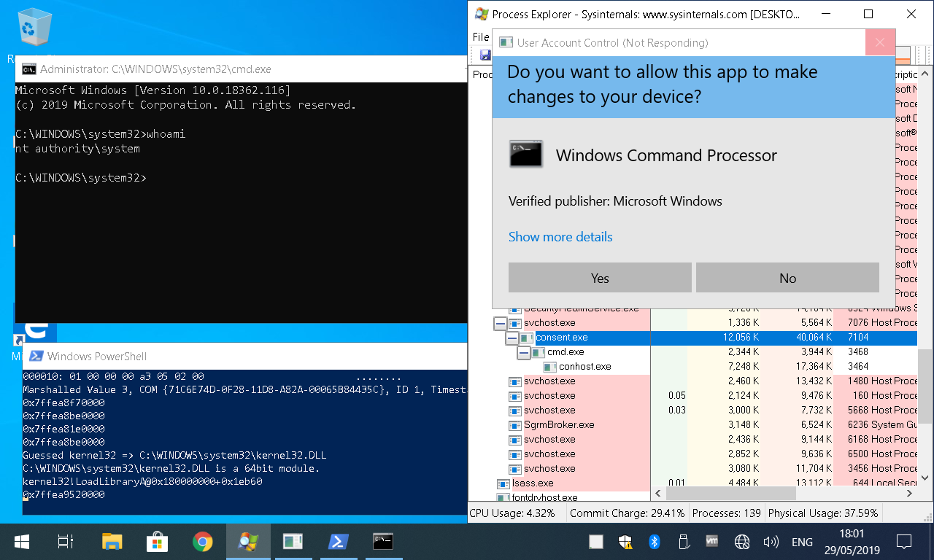Focus the Administrator cmd.exe console area
This screenshot has width=934, height=560.
click(241, 202)
